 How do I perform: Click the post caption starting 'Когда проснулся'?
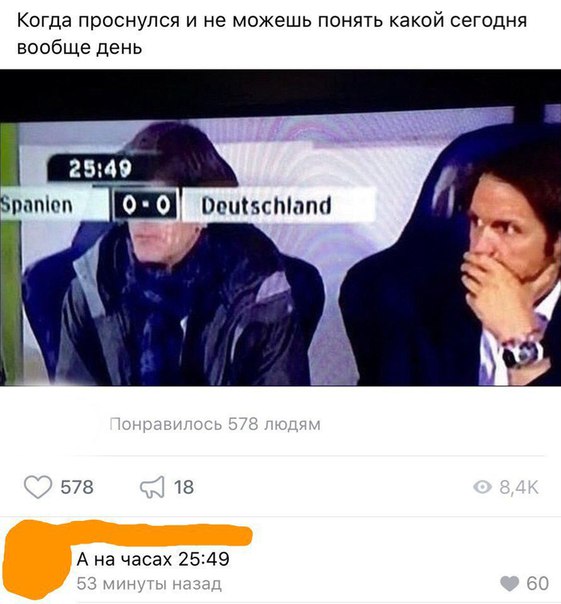(272, 34)
